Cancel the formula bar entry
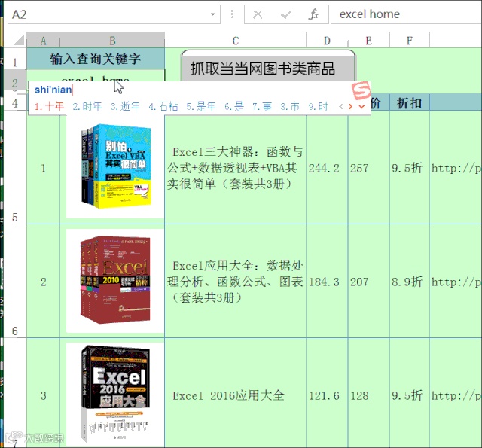Image resolution: width=482 pixels, height=448 pixels. point(258,14)
